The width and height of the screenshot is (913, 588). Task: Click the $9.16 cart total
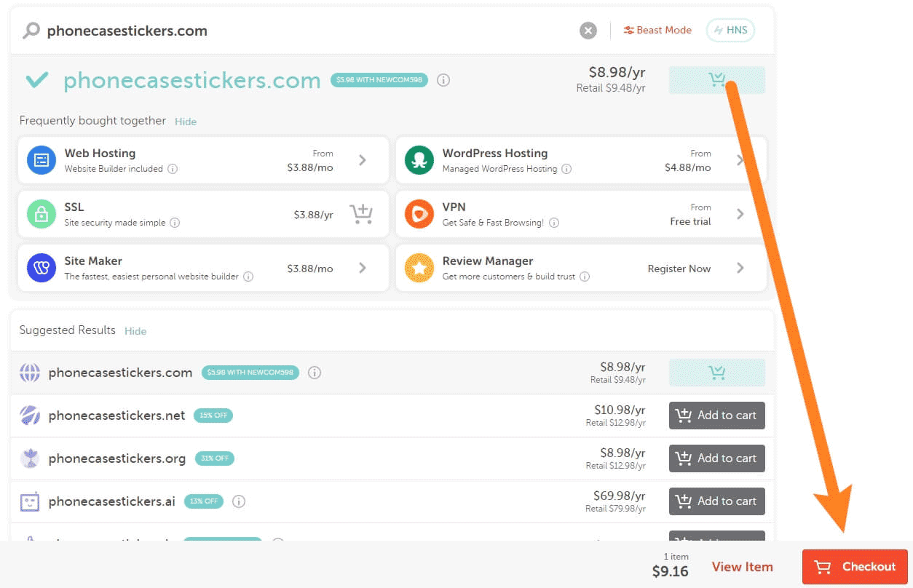[670, 571]
